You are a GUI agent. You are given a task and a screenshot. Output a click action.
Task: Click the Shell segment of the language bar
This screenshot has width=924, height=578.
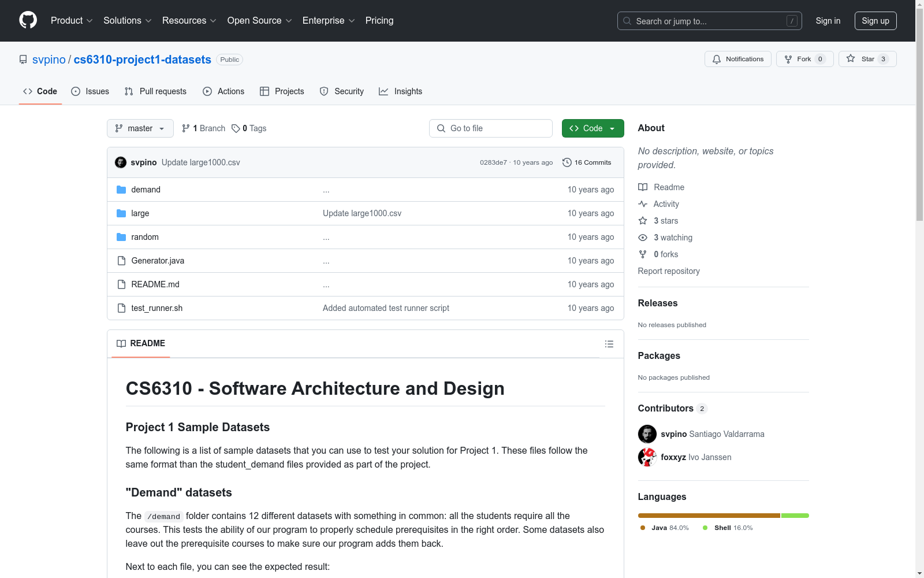click(795, 516)
